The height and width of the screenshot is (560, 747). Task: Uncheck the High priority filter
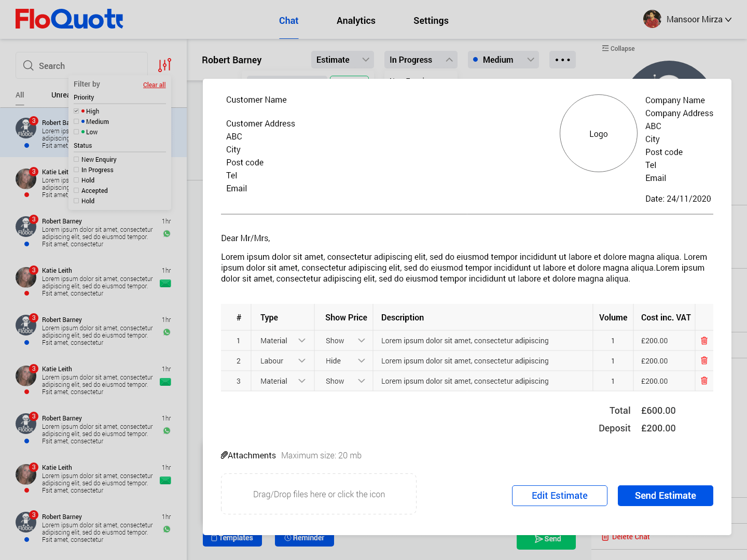click(x=76, y=111)
